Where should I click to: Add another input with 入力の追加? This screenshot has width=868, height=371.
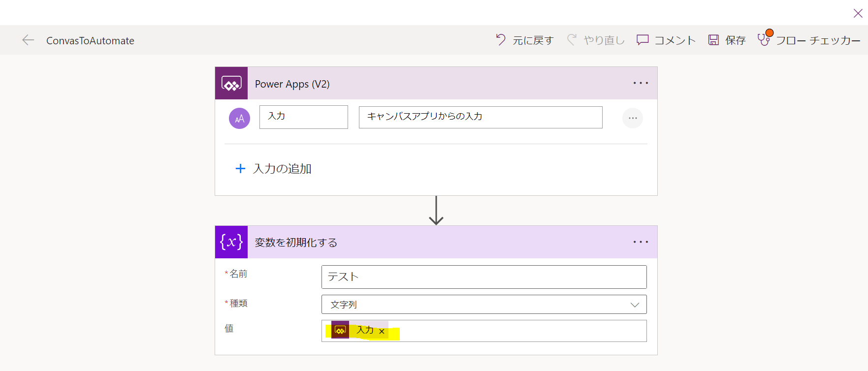click(x=273, y=169)
